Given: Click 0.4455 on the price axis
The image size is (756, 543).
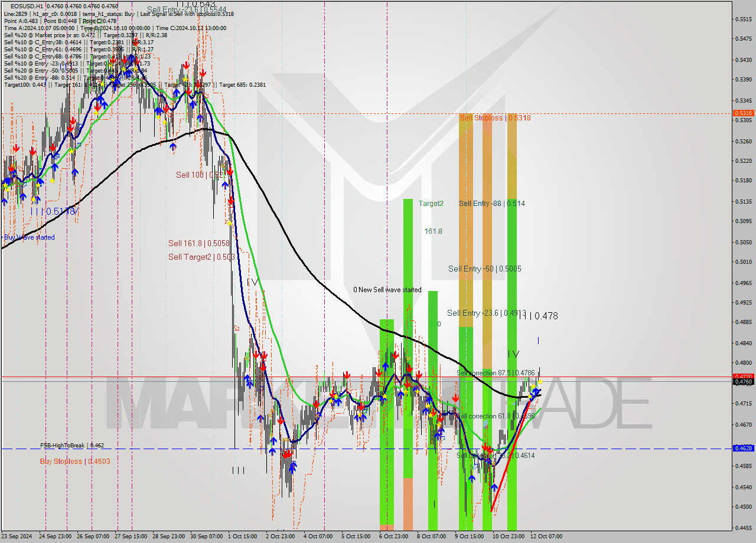Looking at the screenshot, I should pos(743,528).
